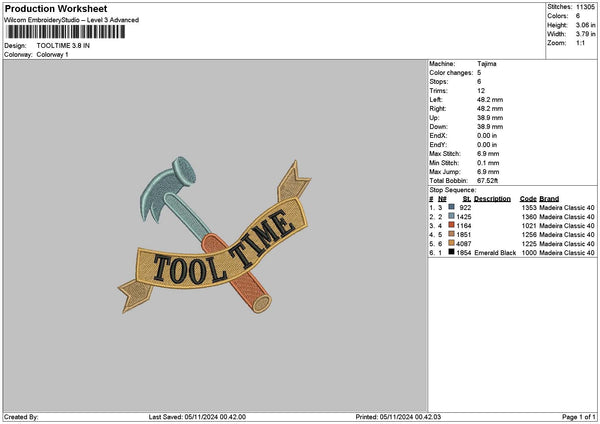Select the tan swatch for thread 1851
This screenshot has width=600, height=424.
452,234
